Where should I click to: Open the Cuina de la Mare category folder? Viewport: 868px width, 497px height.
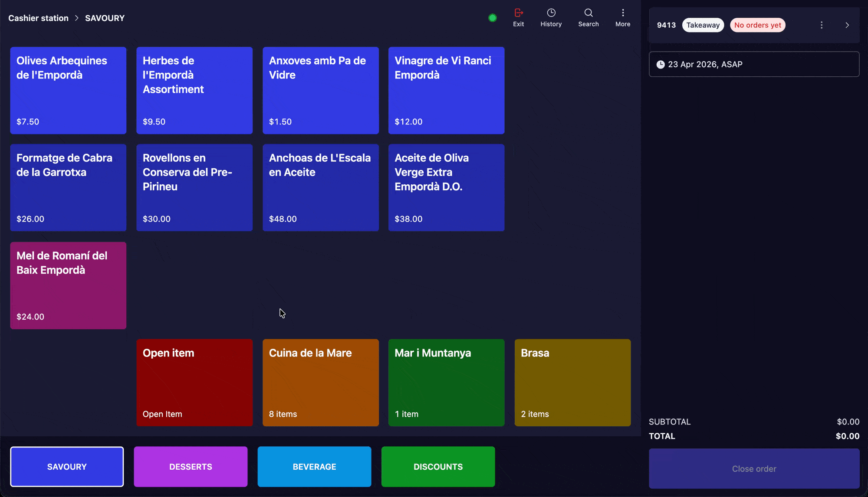coord(320,383)
